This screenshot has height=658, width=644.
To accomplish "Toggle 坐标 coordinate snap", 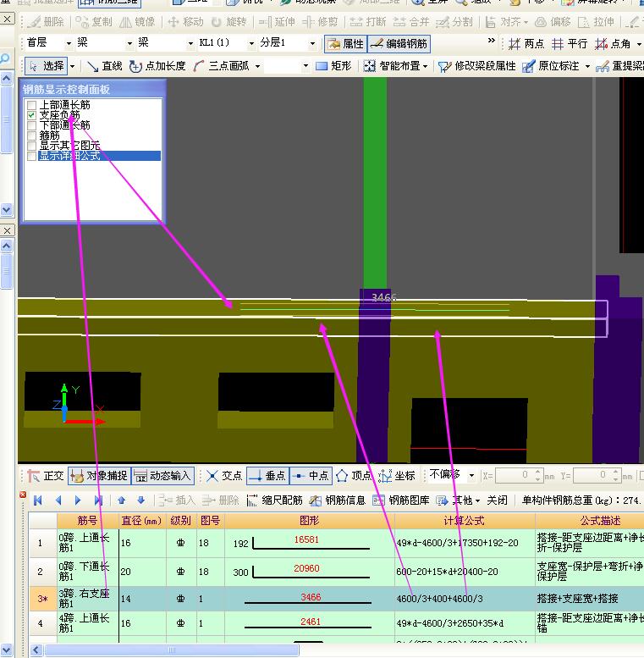I will pyautogui.click(x=397, y=475).
